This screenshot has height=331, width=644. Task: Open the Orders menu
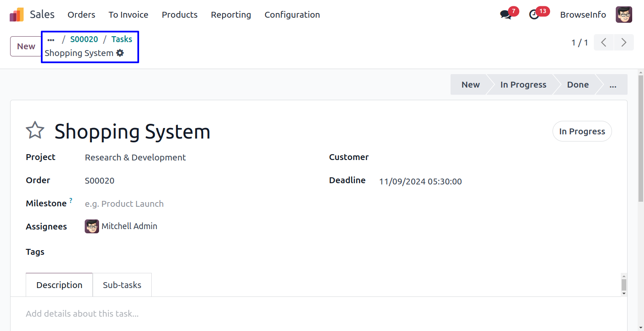[x=81, y=15]
